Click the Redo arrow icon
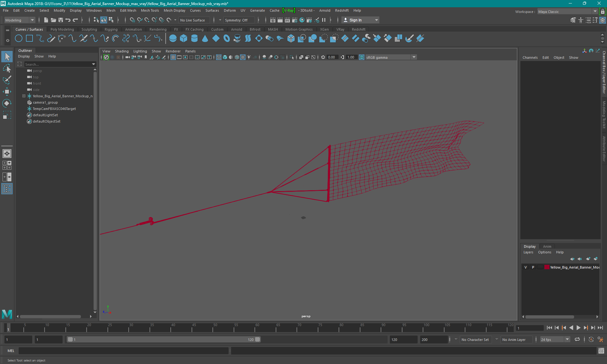Viewport: 607px width, 364px height. coord(75,20)
